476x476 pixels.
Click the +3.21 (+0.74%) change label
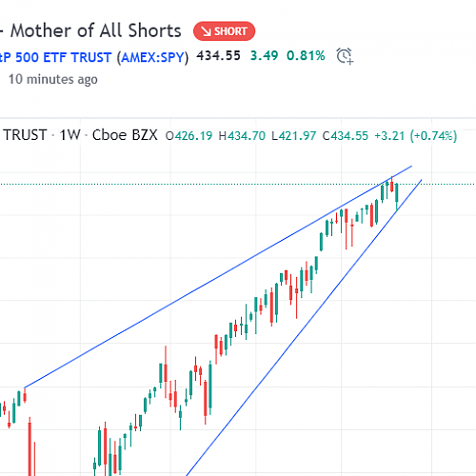click(x=416, y=136)
